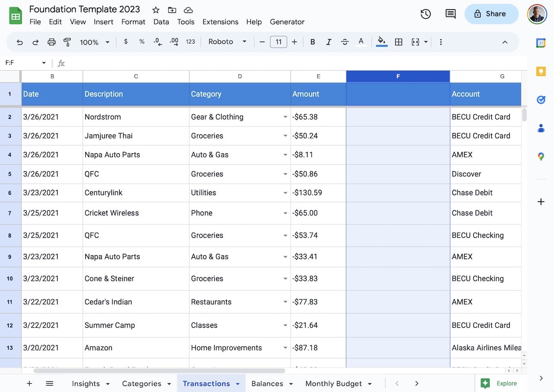Open Google Maps in the side panel

[541, 157]
